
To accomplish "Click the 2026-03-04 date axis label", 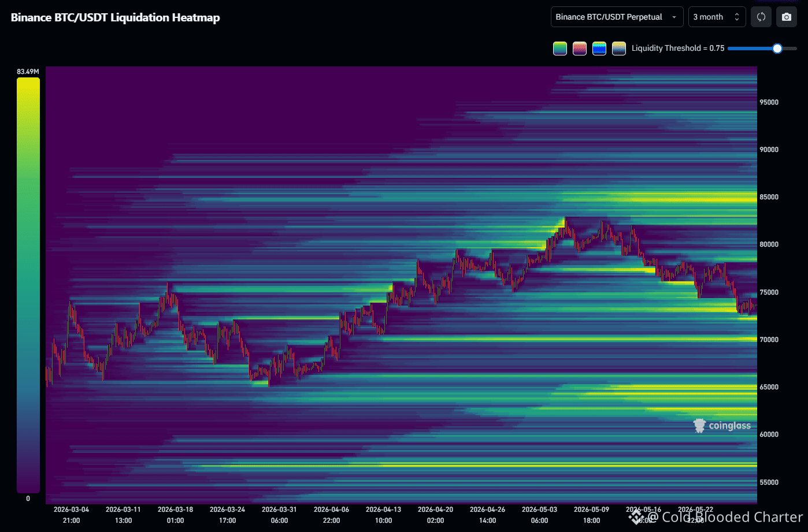I will click(x=71, y=509).
